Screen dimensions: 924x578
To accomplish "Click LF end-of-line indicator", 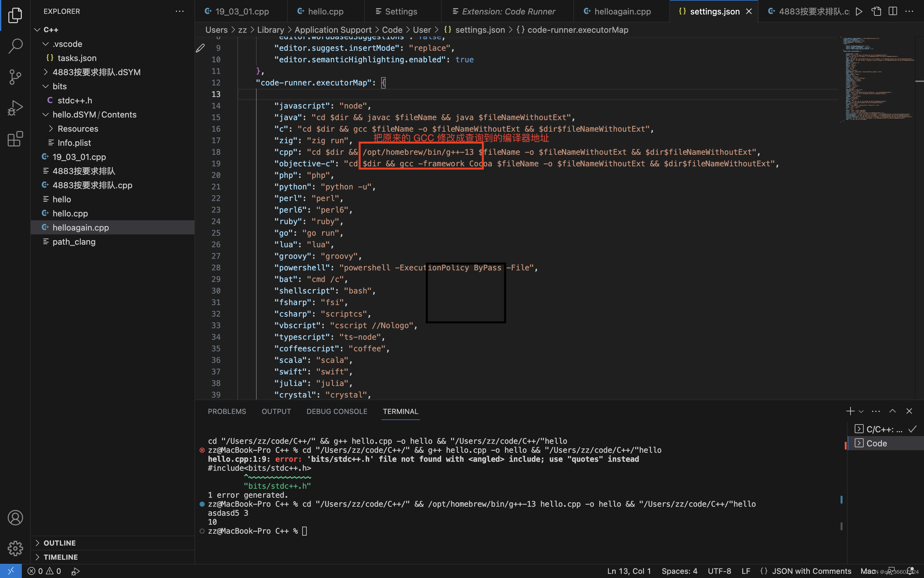I will (x=746, y=571).
